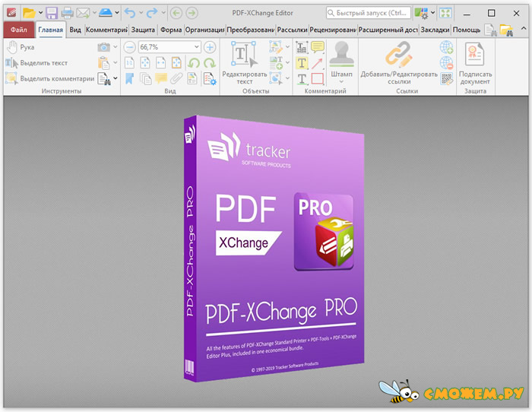Click the Snapshot camera icon
This screenshot has height=412, width=532.
[x=104, y=47]
